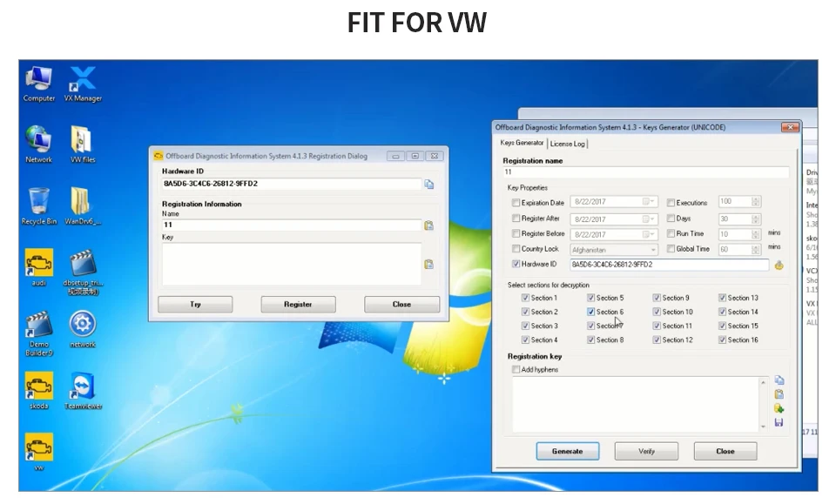Uncheck Section 6 checkbox

590,312
